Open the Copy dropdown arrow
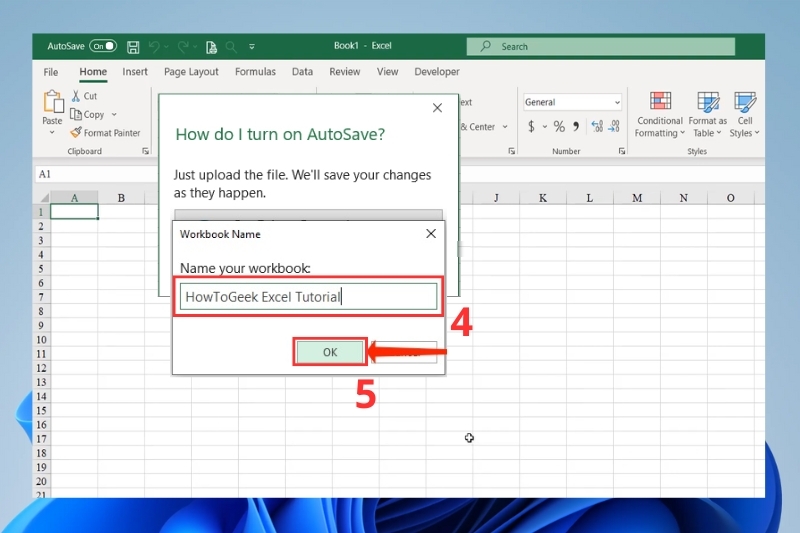This screenshot has height=533, width=800. point(114,115)
